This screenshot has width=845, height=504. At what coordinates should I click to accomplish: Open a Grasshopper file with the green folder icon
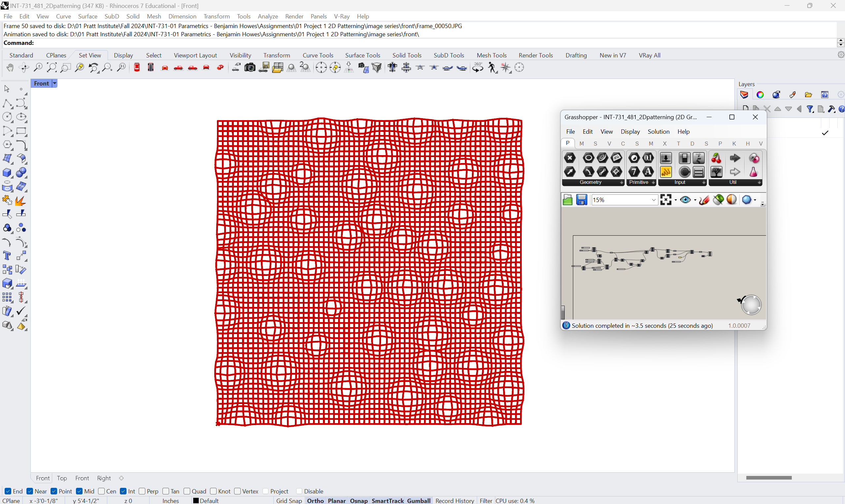(x=567, y=200)
